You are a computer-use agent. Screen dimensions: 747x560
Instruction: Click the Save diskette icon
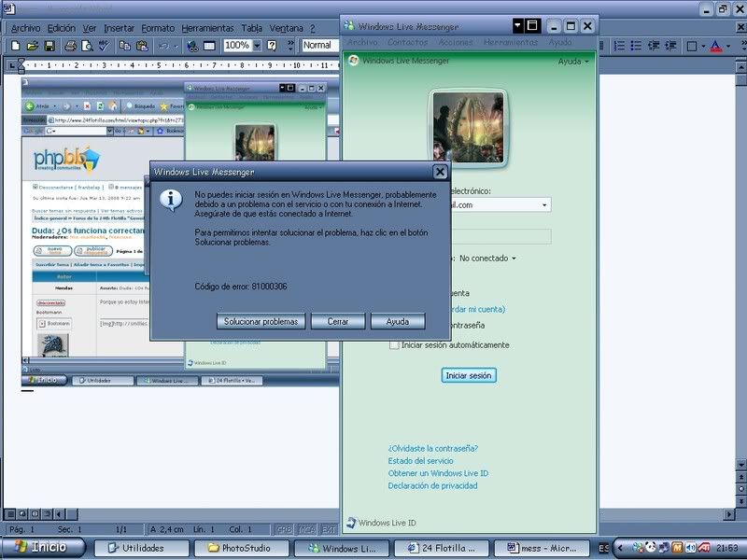pyautogui.click(x=49, y=46)
